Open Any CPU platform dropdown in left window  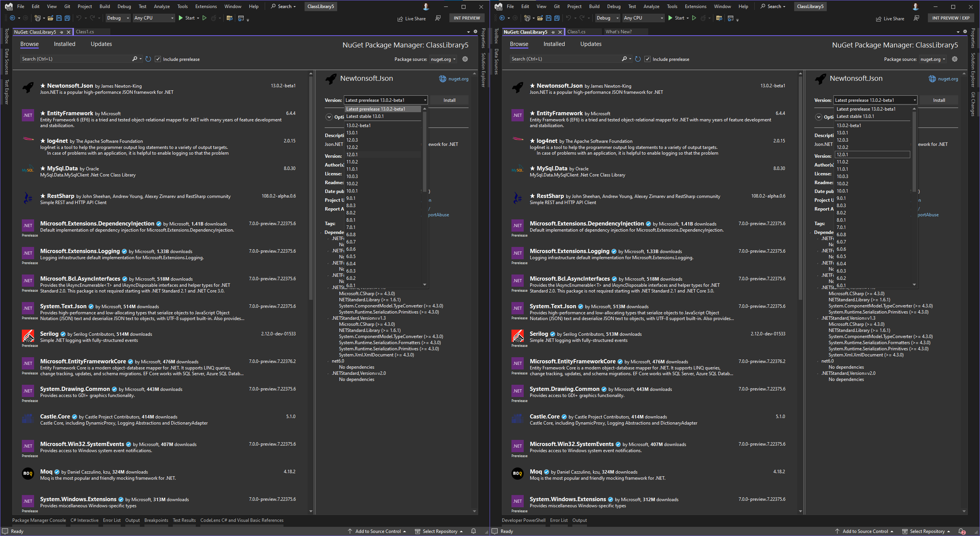[154, 18]
